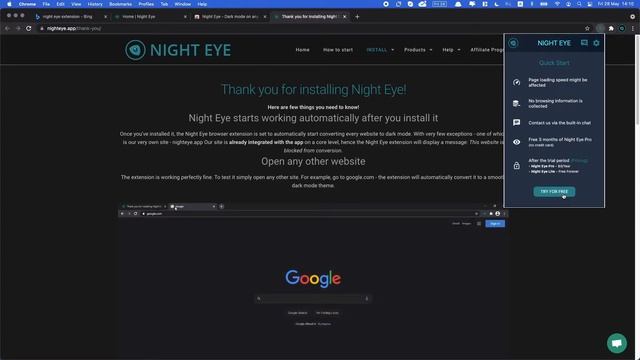Click the lock icon beside After the trial period

point(516,166)
